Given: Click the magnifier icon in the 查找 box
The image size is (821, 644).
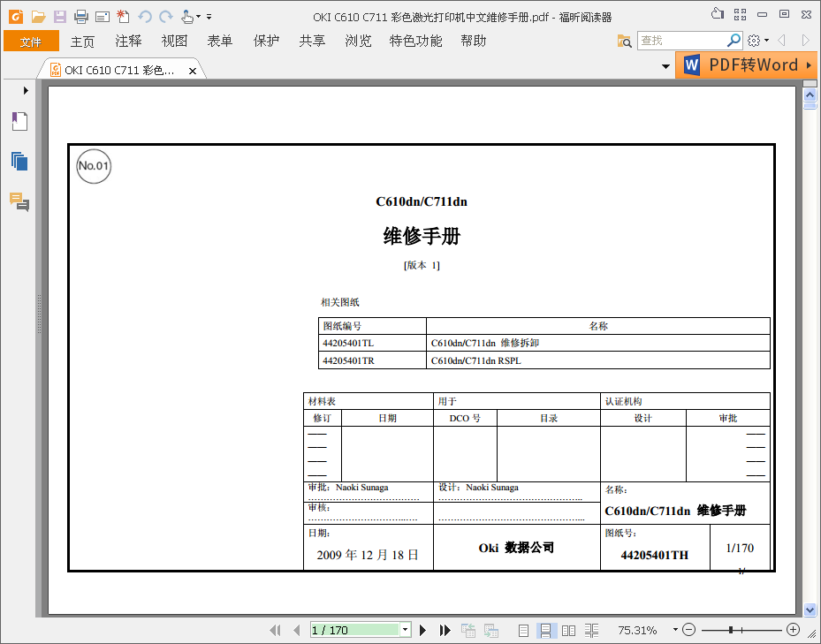Looking at the screenshot, I should pyautogui.click(x=734, y=40).
